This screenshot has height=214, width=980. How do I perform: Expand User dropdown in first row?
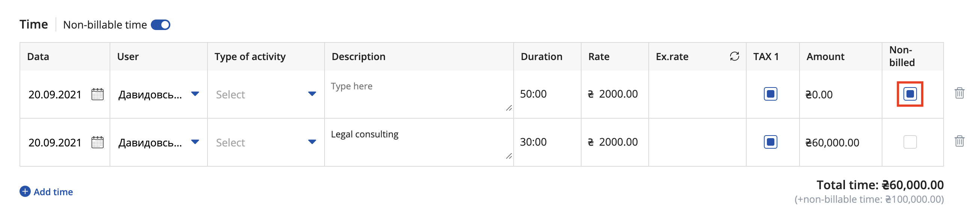click(195, 94)
